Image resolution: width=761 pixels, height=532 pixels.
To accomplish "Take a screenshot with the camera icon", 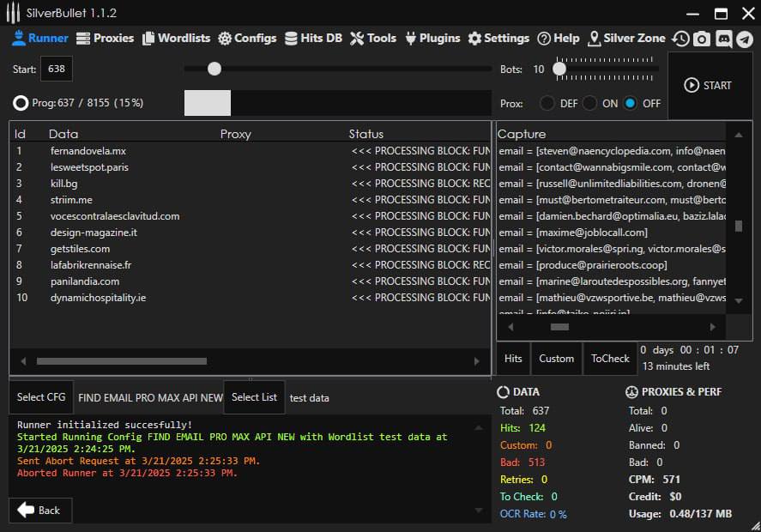I will (703, 39).
